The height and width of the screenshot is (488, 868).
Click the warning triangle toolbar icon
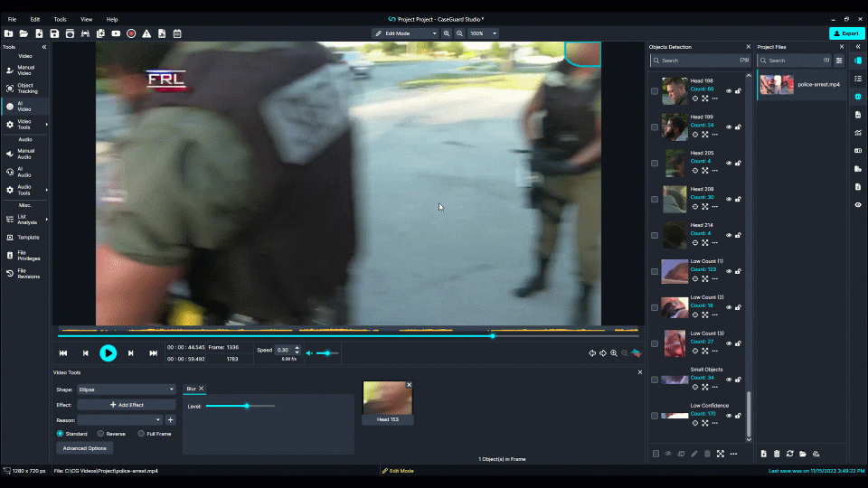click(x=146, y=33)
